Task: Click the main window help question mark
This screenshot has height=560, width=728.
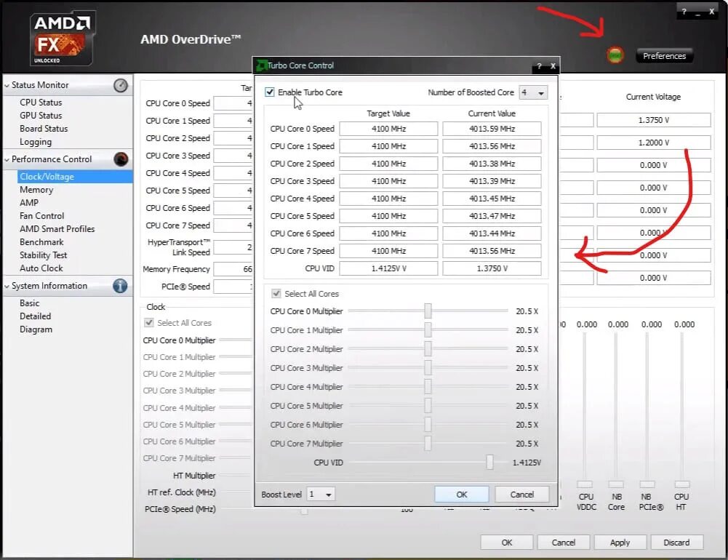Action: coord(684,12)
